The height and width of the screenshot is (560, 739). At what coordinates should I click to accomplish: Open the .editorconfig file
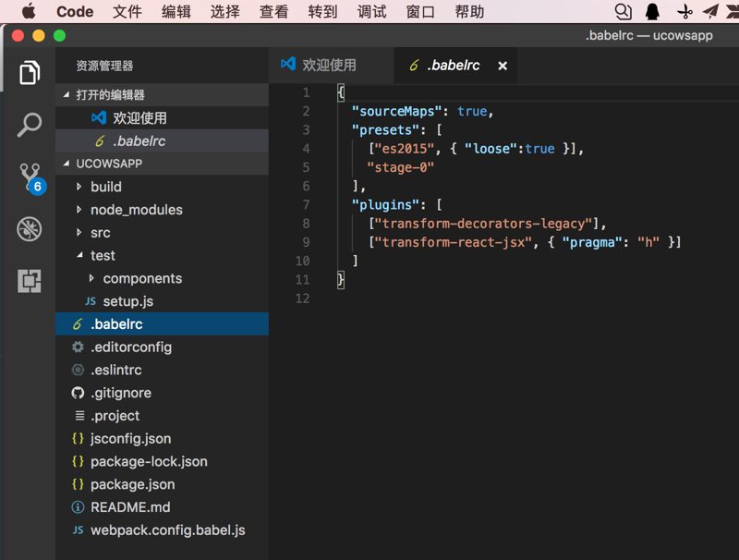coord(163,347)
